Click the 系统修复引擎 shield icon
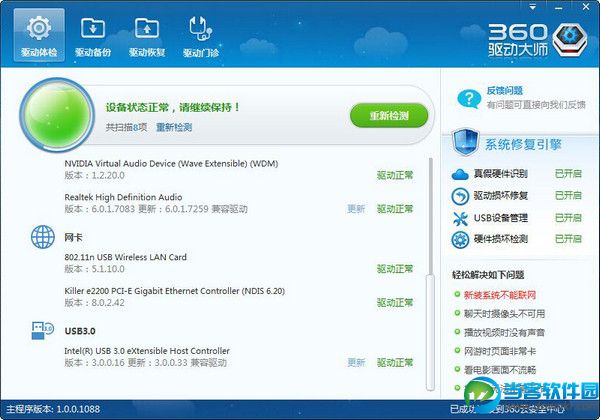The image size is (600, 420). (x=465, y=142)
